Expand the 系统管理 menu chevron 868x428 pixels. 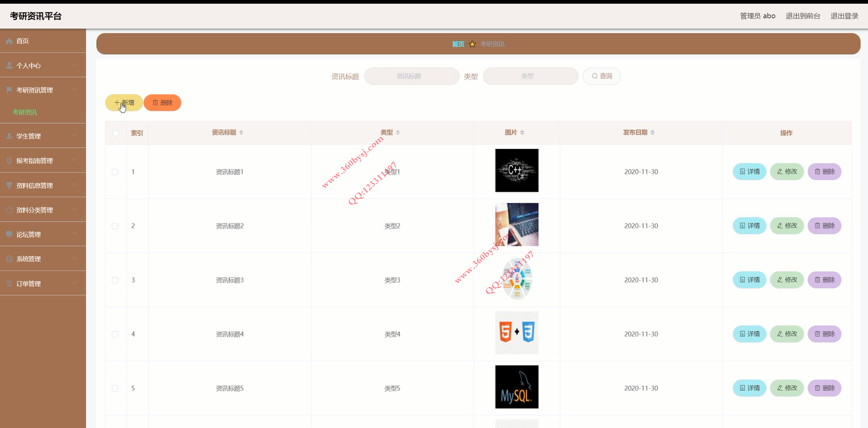pyautogui.click(x=75, y=259)
